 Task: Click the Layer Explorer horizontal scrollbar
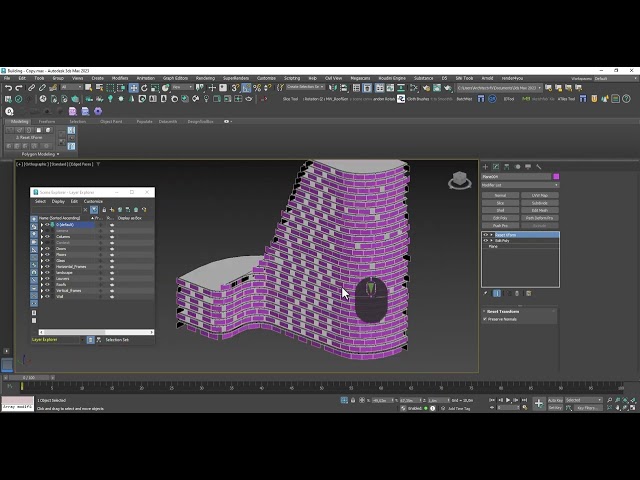[x=97, y=333]
